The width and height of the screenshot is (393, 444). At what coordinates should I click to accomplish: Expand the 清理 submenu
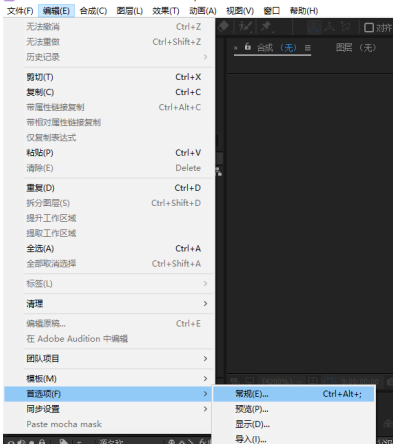pyautogui.click(x=109, y=303)
